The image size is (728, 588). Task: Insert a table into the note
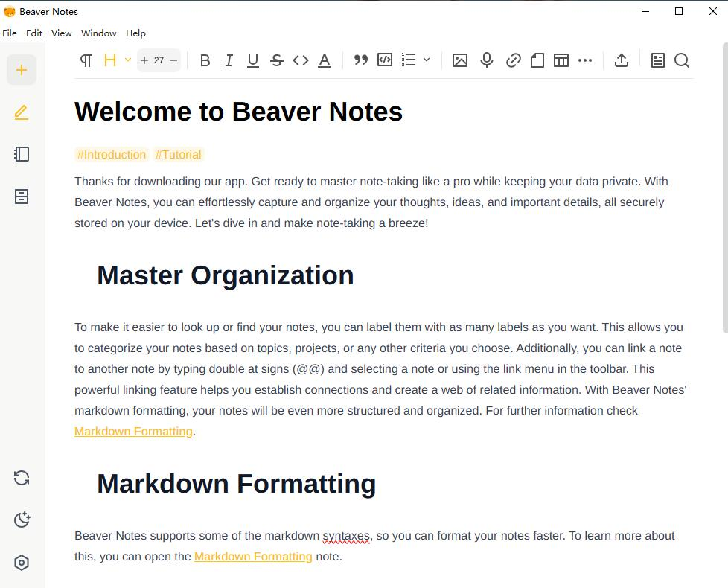click(x=561, y=61)
